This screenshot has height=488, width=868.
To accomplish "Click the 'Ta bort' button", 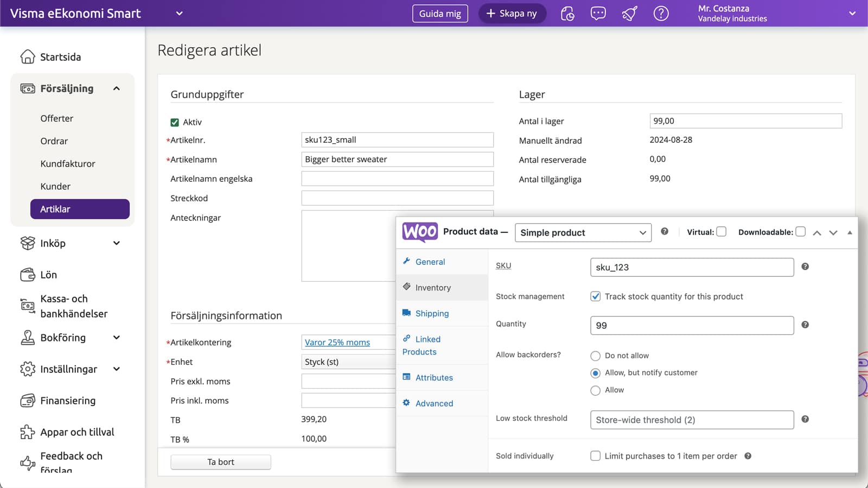I will [221, 462].
